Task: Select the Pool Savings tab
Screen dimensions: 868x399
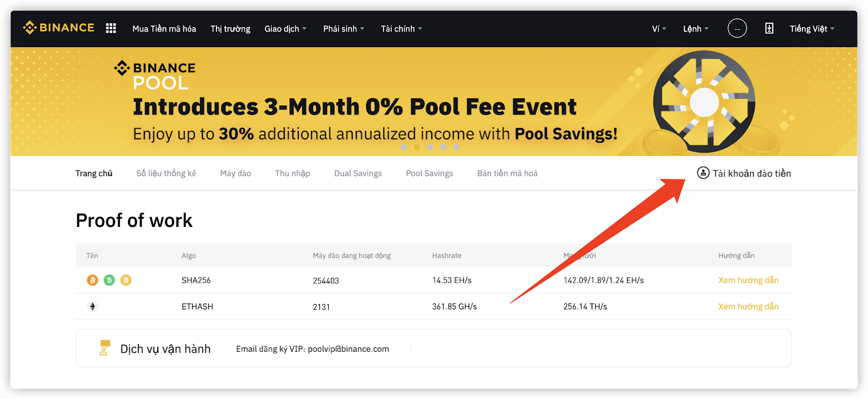Action: [x=429, y=173]
